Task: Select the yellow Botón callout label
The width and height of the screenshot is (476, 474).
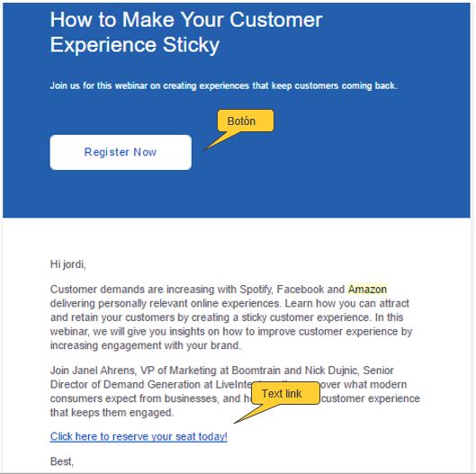Action: (x=246, y=121)
